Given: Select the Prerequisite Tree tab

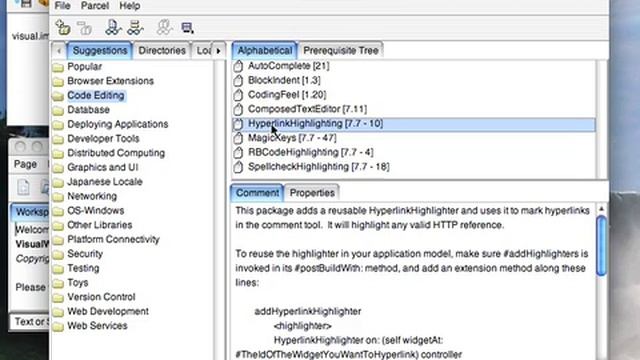Looking at the screenshot, I should (341, 51).
